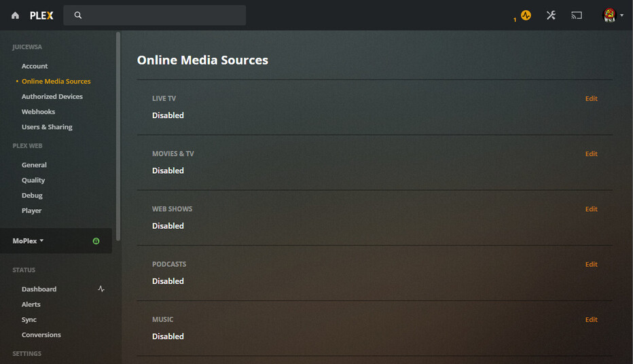Viewport: 633px width, 364px height.
Task: Open Sync status page
Action: pyautogui.click(x=29, y=320)
